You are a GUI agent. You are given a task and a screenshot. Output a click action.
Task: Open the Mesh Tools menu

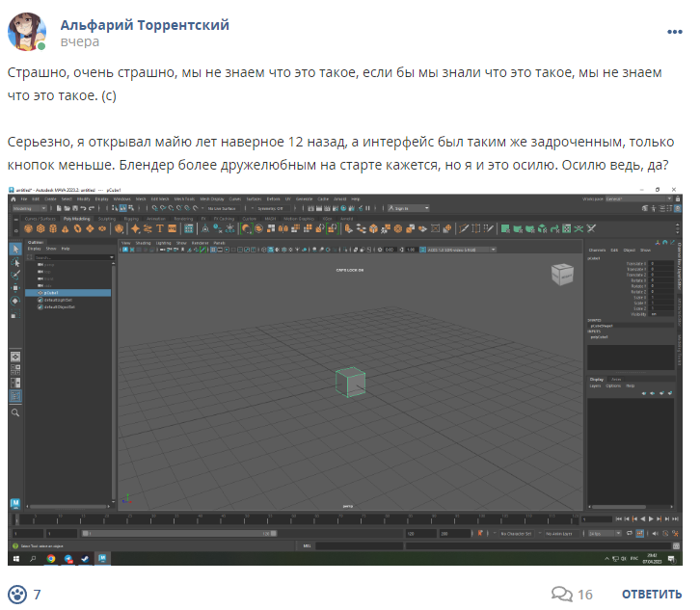coord(184,199)
